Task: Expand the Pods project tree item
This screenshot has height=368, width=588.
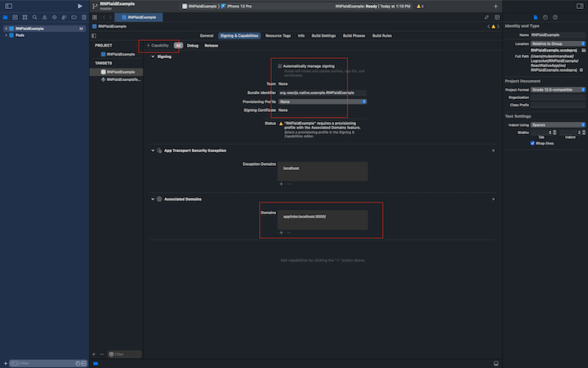Action: [6, 35]
